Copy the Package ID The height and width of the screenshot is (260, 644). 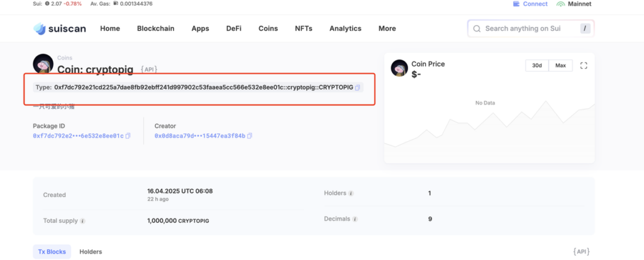[x=128, y=136]
